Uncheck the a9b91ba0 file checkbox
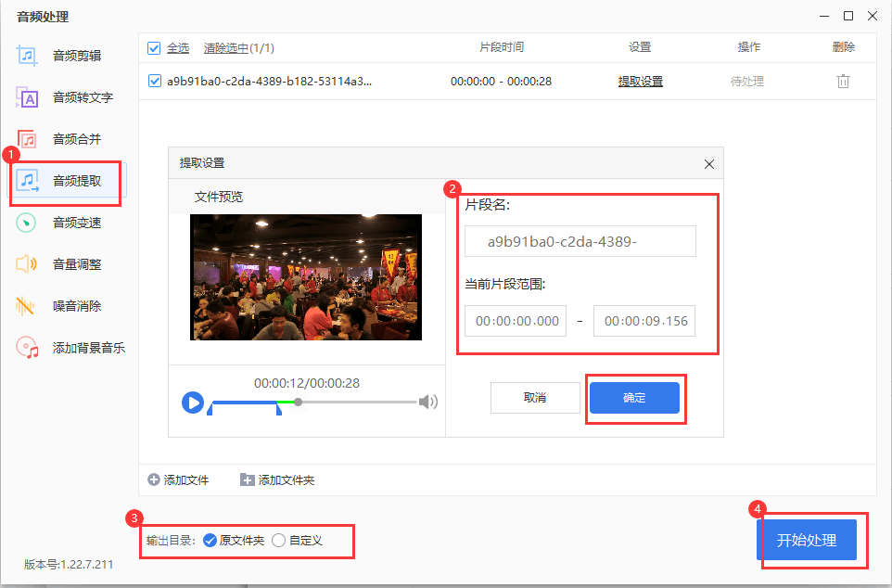 click(154, 81)
